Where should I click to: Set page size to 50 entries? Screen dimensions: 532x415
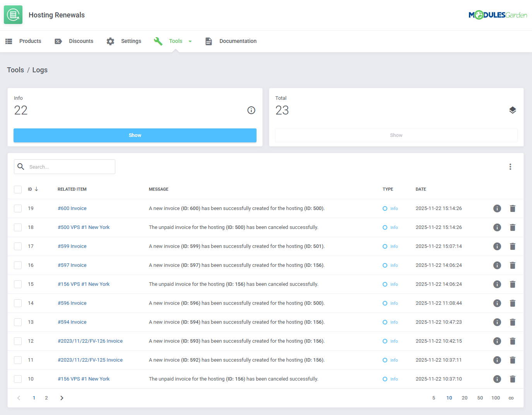pyautogui.click(x=480, y=398)
